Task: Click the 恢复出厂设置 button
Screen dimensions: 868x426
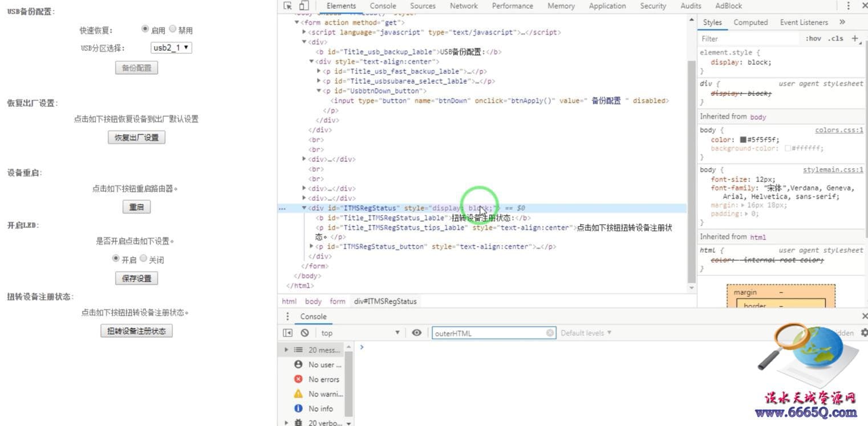Action: [x=136, y=137]
